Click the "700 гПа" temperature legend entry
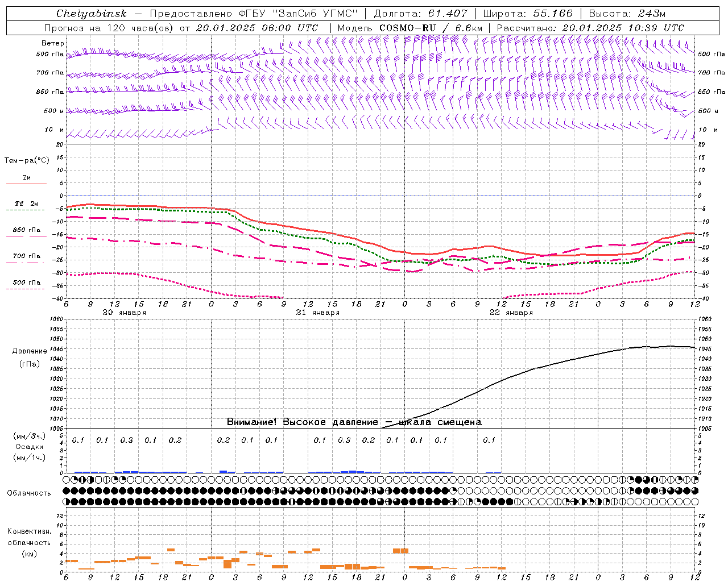The height and width of the screenshot is (582, 728). point(27,256)
